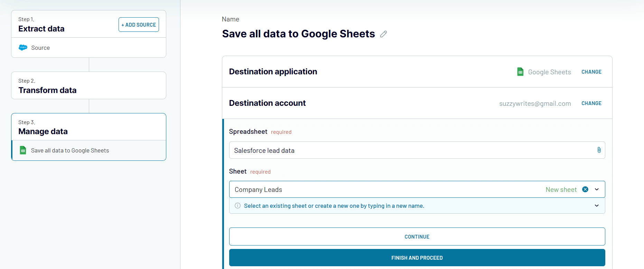644x269 pixels.
Task: Click the Salesforce icon next to Source
Action: click(23, 48)
